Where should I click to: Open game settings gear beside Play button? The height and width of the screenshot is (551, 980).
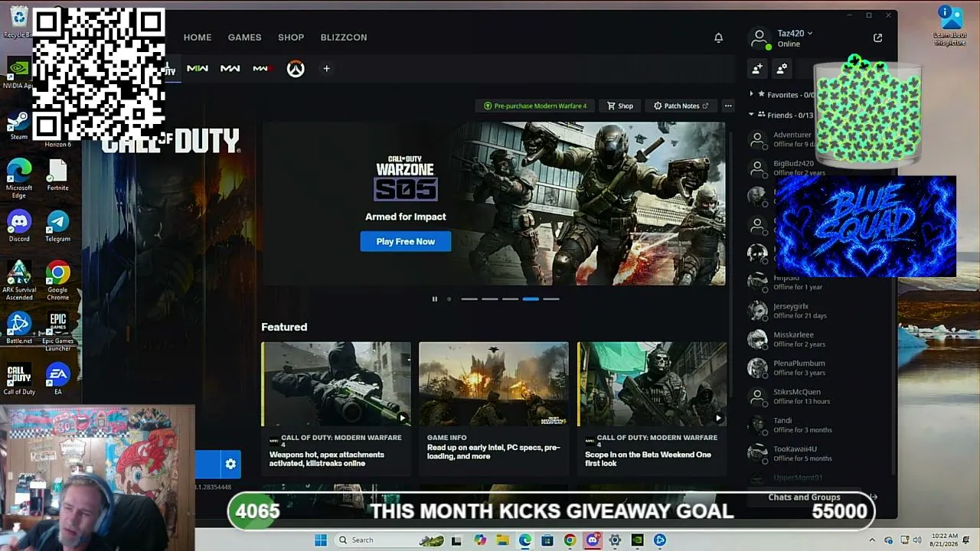[230, 464]
